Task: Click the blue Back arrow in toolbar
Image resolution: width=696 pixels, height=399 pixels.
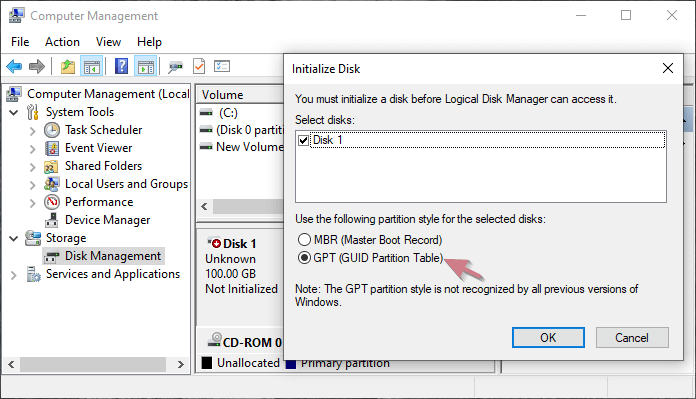Action: [x=14, y=67]
